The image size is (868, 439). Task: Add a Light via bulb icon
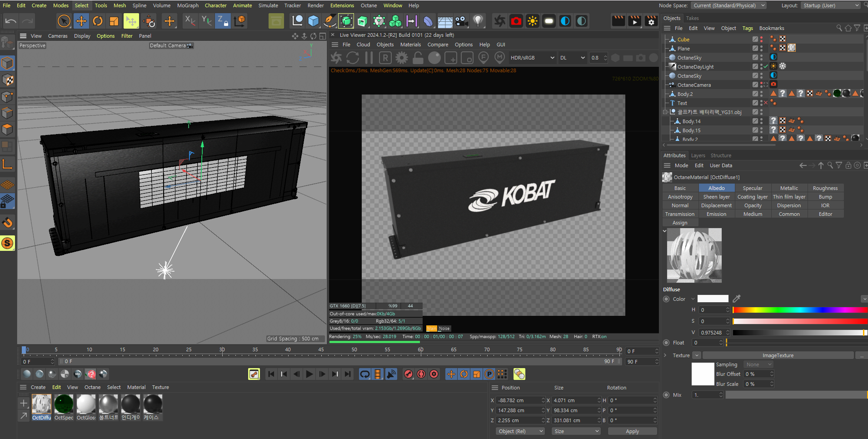478,21
